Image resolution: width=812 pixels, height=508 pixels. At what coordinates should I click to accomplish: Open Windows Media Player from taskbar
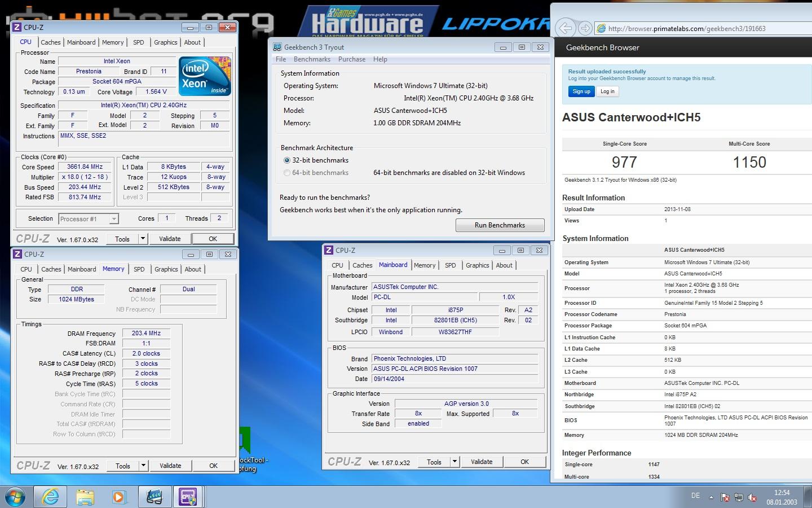pyautogui.click(x=118, y=497)
